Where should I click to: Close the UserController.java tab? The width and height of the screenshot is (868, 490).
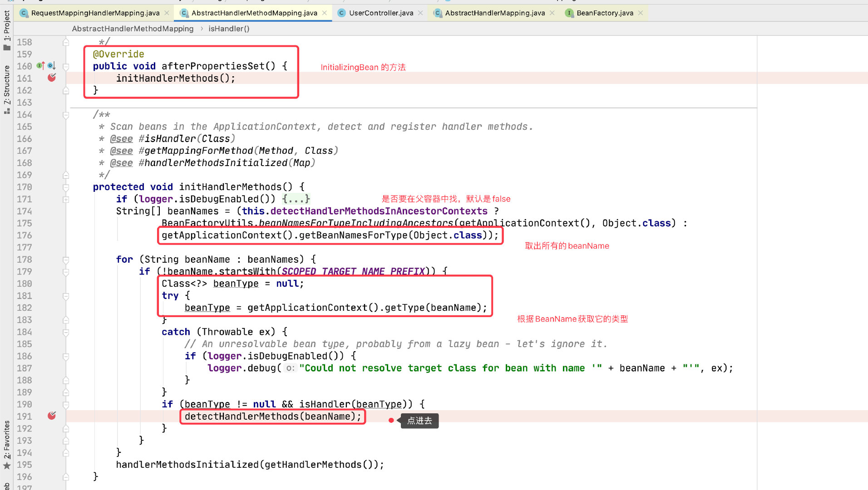tap(420, 13)
